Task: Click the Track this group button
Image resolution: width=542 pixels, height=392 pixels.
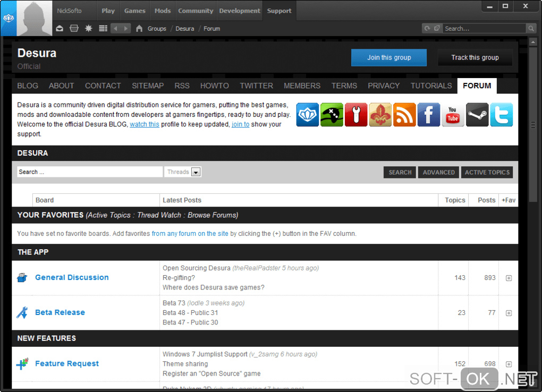Action: pos(475,57)
